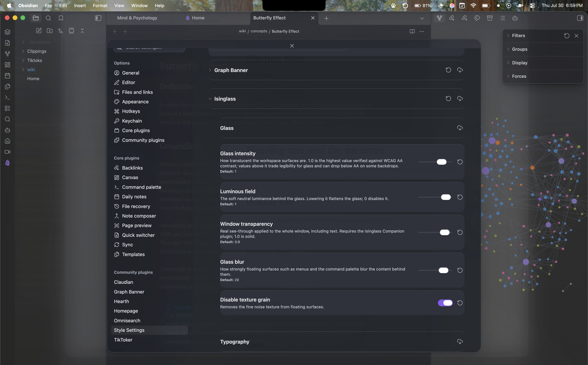Click the concepts breadcrumb link
The image size is (588, 365).
259,31
